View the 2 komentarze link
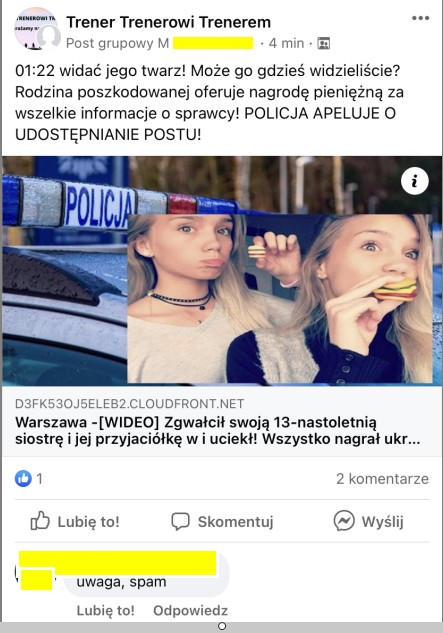Image resolution: width=443 pixels, height=633 pixels. click(x=382, y=479)
